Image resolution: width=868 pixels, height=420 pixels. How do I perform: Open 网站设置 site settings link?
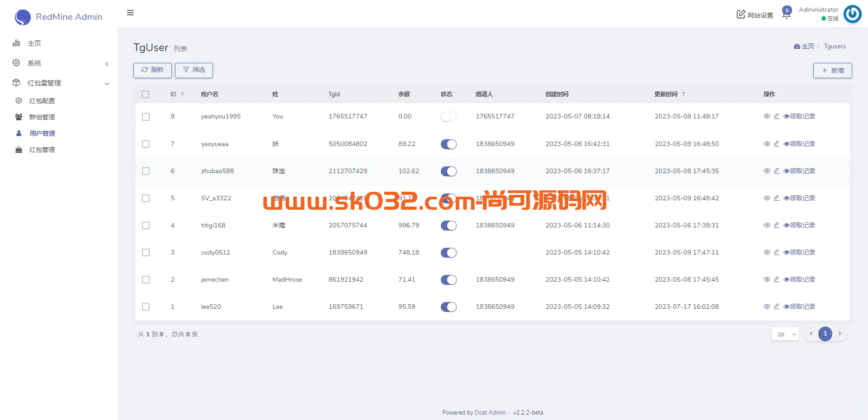tap(755, 15)
